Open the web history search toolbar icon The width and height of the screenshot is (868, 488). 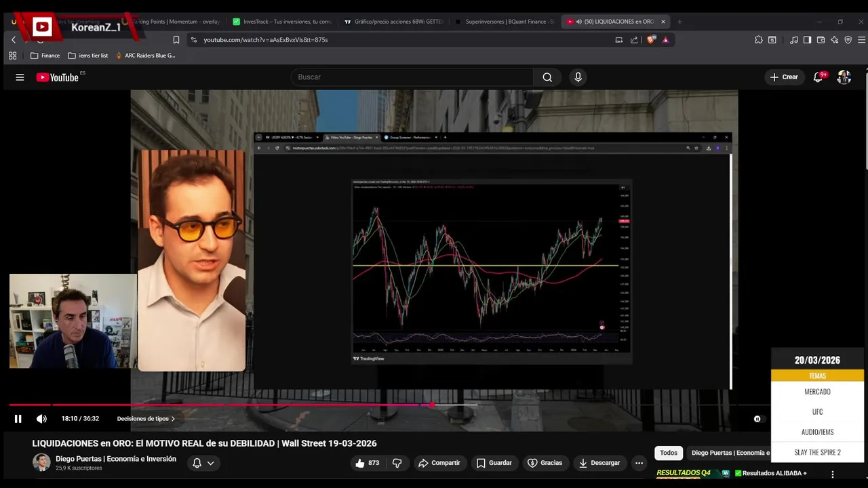coord(772,40)
